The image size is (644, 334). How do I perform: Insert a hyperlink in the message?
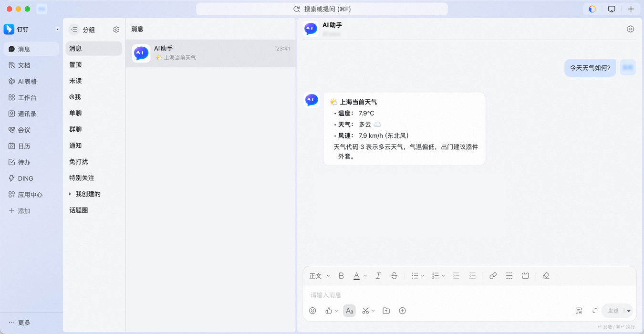pos(493,275)
